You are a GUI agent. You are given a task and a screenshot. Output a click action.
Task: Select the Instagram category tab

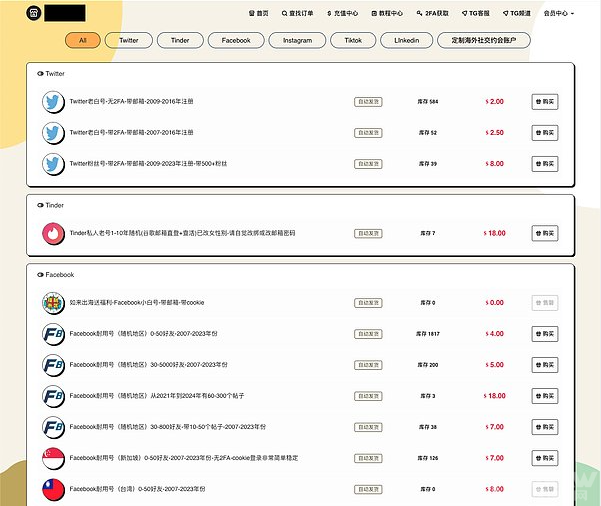click(297, 41)
